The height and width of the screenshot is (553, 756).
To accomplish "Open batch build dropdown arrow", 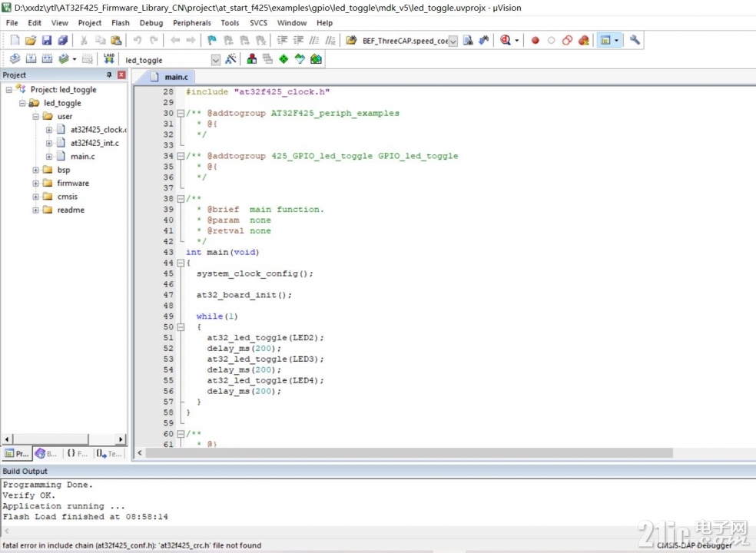I will (x=75, y=59).
